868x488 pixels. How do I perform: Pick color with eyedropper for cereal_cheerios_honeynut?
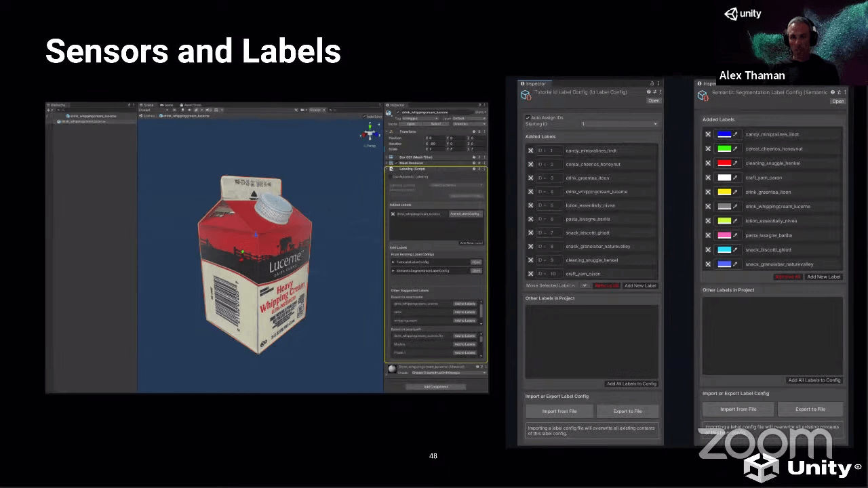(x=736, y=148)
